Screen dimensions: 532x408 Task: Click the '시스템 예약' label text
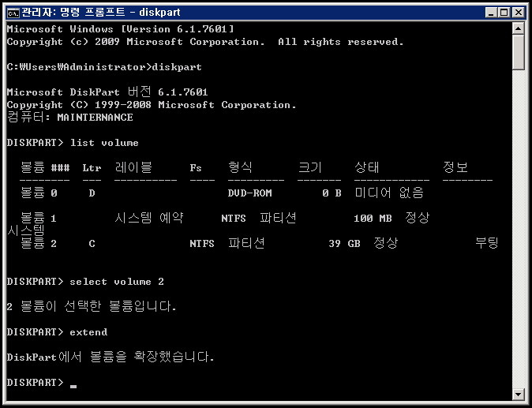(x=149, y=218)
